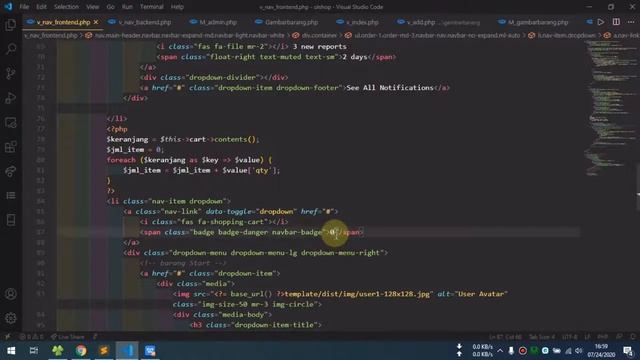The width and height of the screenshot is (640, 360).
Task: Open the Accounts menu
Action: 11,294
